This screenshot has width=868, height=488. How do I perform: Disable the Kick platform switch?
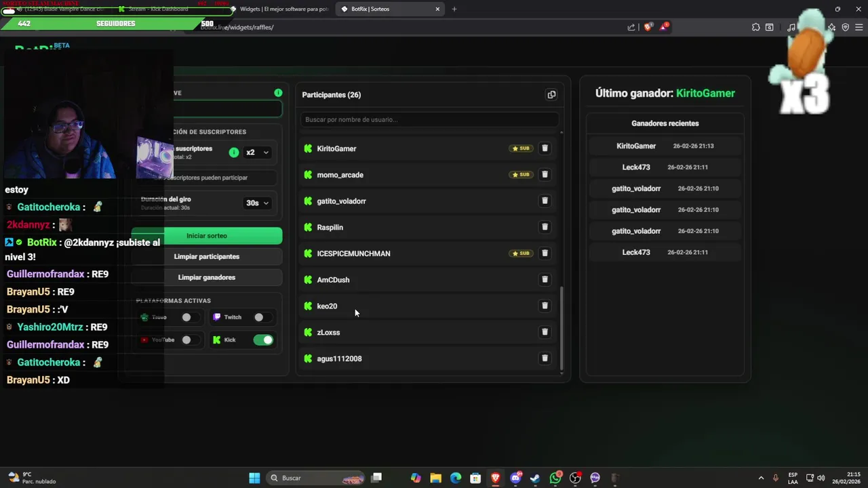pyautogui.click(x=263, y=340)
